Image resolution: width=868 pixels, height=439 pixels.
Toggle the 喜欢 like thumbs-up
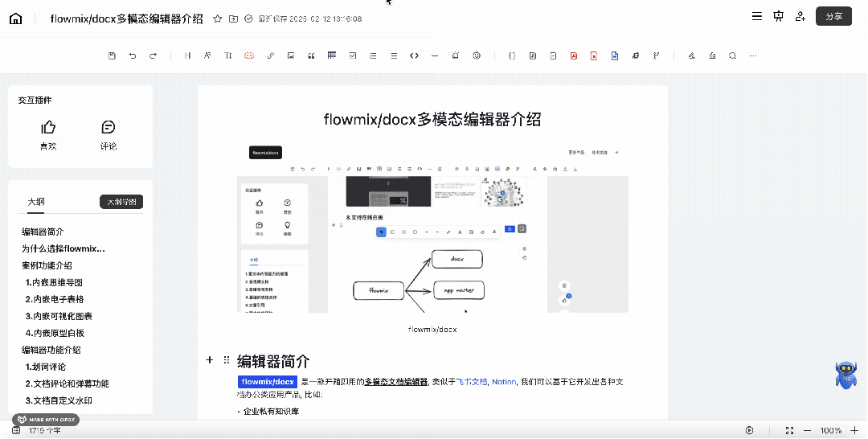click(48, 135)
